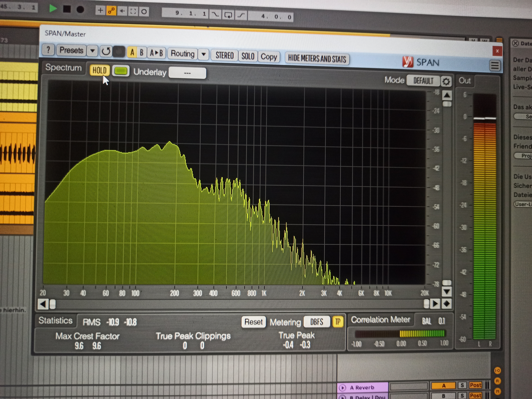Screen dimensions: 532x399
Task: Click the orange A send button
Action: pyautogui.click(x=443, y=386)
